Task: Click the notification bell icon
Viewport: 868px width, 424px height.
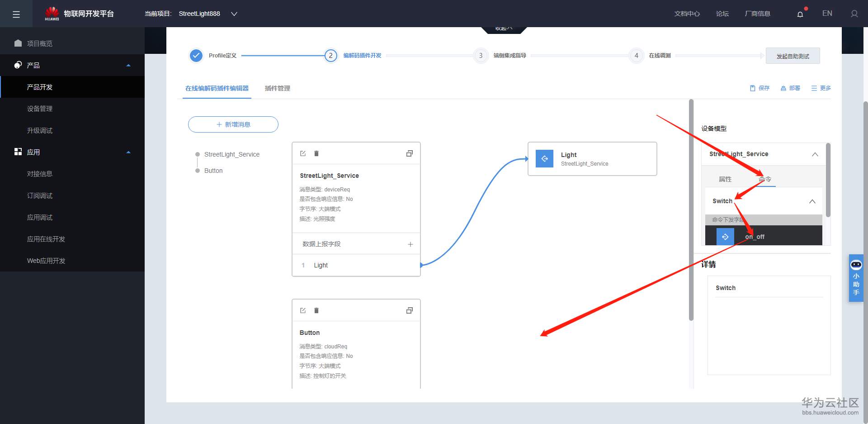Action: click(800, 14)
